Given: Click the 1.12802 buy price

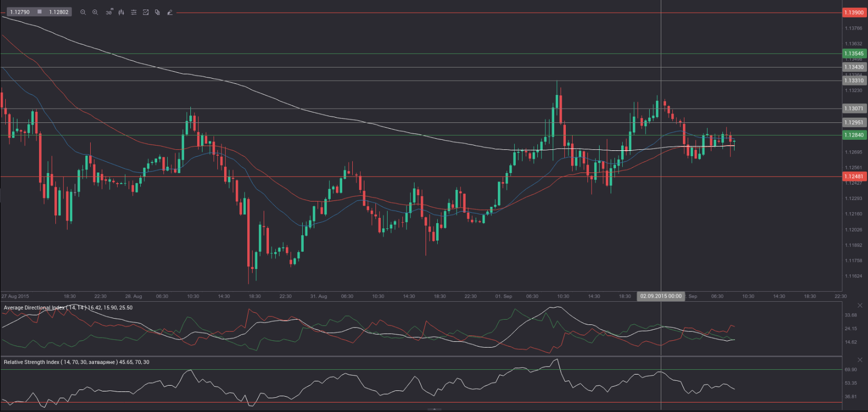Looking at the screenshot, I should 59,12.
